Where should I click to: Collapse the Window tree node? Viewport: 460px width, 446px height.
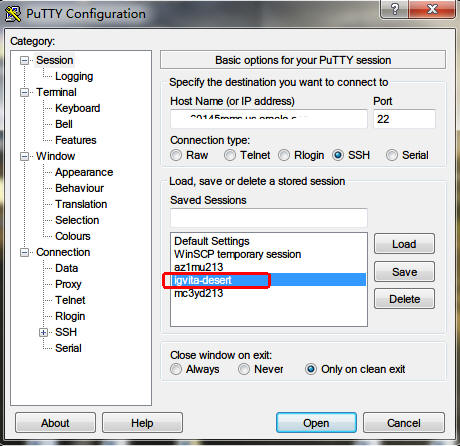(24, 156)
